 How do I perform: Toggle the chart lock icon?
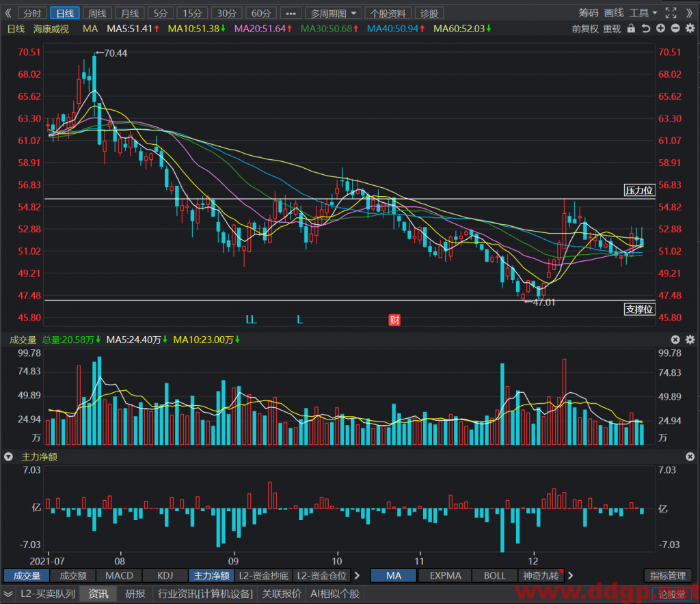tap(631, 29)
